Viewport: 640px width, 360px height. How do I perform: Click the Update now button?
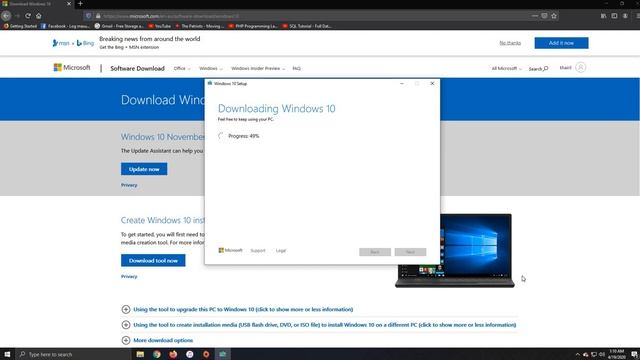click(x=144, y=169)
